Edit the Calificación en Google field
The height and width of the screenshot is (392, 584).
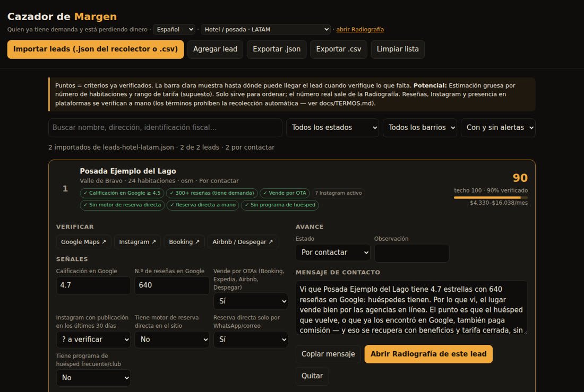[93, 285]
